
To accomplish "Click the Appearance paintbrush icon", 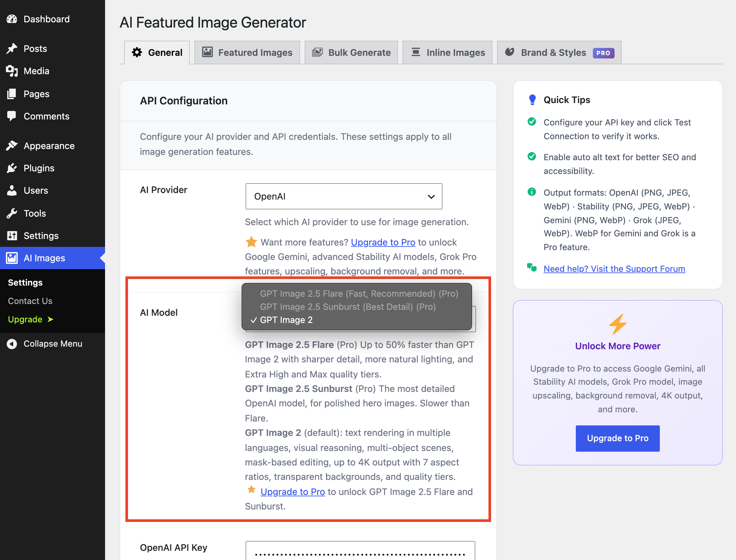I will click(x=12, y=146).
